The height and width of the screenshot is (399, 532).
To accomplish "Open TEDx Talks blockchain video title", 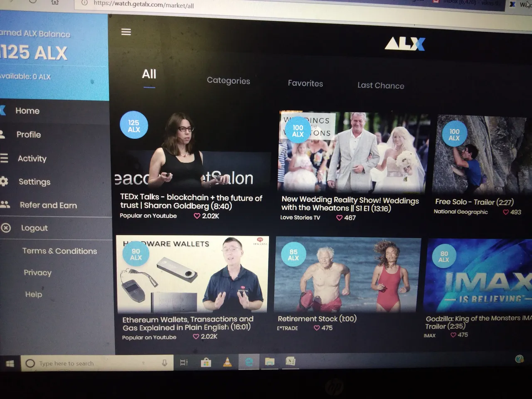I will [x=191, y=202].
